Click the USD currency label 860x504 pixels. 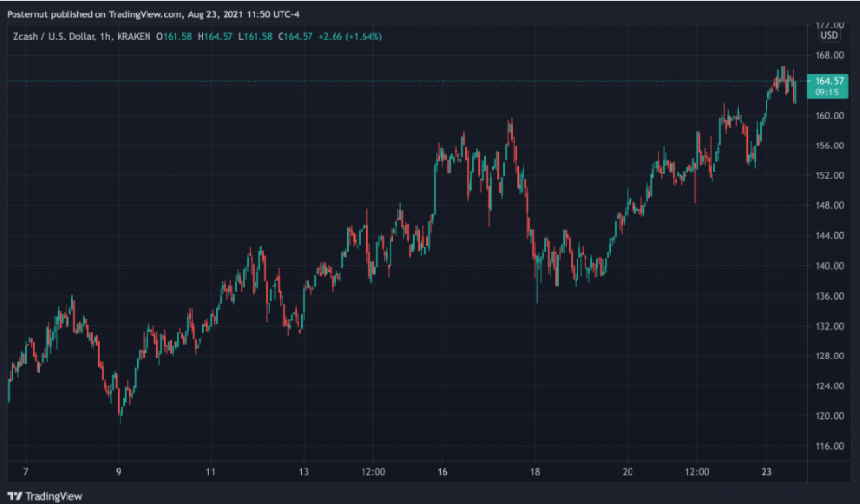click(829, 35)
